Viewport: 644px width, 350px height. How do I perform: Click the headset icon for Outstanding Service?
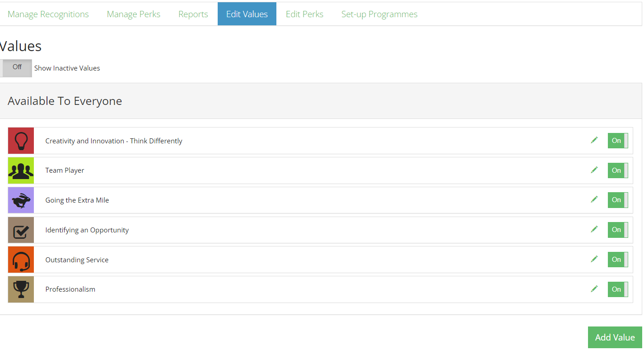click(x=21, y=260)
